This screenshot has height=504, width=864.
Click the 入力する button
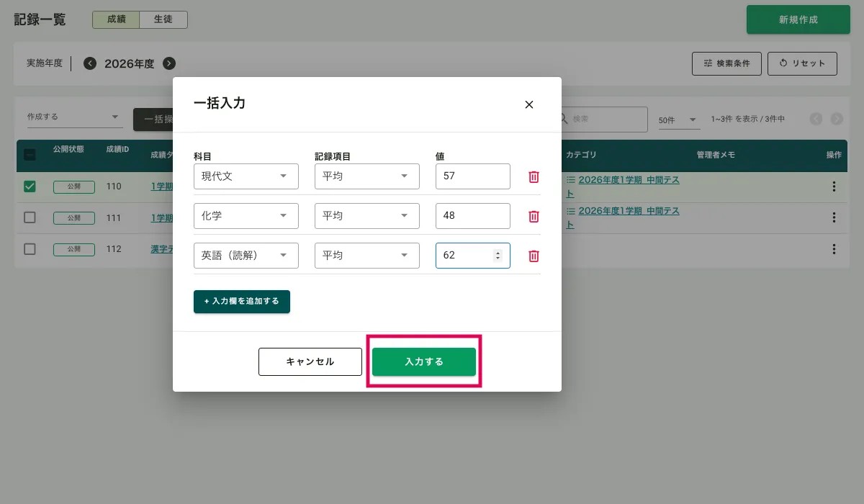(x=423, y=361)
